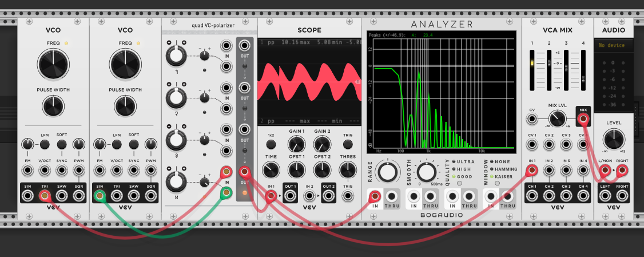644x257 pixels.
Task: Click the V/OCT input jack on first VCO
Action: tap(45, 170)
